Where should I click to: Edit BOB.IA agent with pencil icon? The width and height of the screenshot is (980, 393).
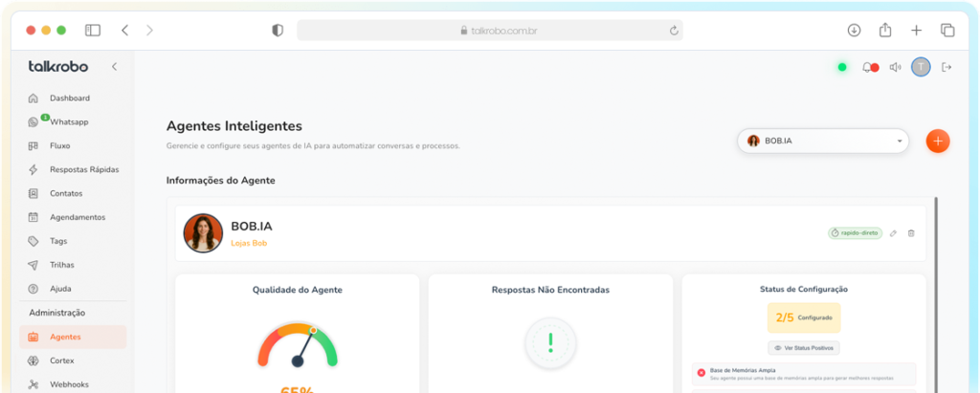[893, 232]
